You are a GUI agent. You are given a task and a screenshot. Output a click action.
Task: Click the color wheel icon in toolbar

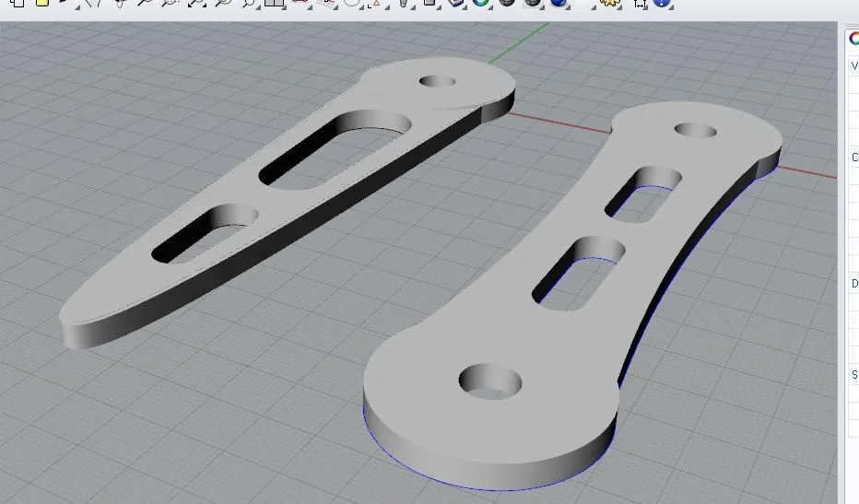pyautogui.click(x=481, y=2)
